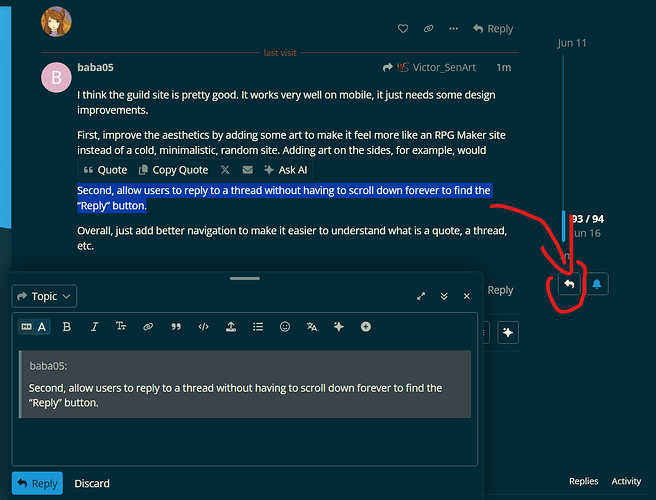Share the quote to X
The height and width of the screenshot is (500, 656).
point(225,169)
